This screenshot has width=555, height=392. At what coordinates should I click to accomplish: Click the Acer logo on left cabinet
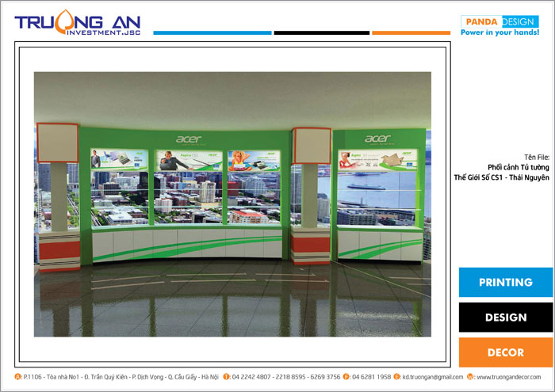pyautogui.click(x=189, y=139)
